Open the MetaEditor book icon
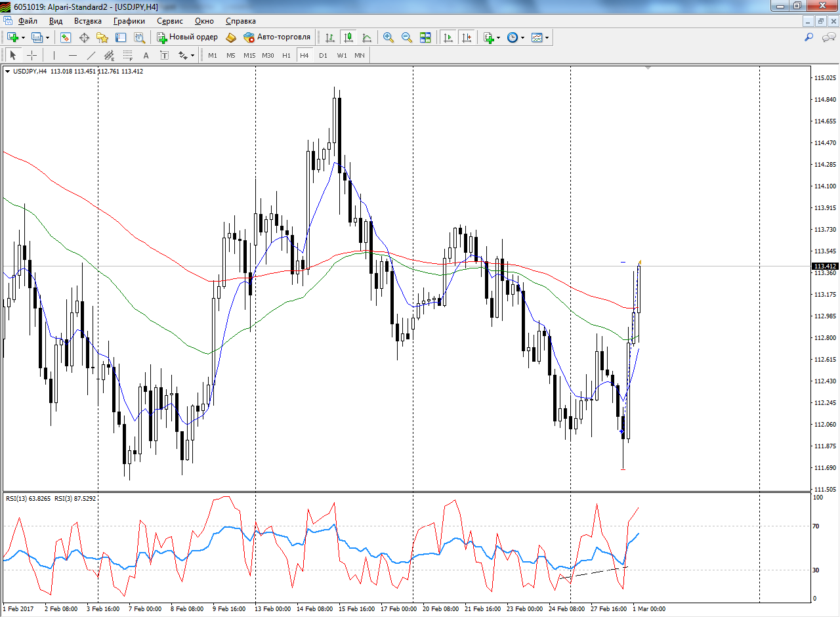This screenshot has width=840, height=617. [231, 37]
